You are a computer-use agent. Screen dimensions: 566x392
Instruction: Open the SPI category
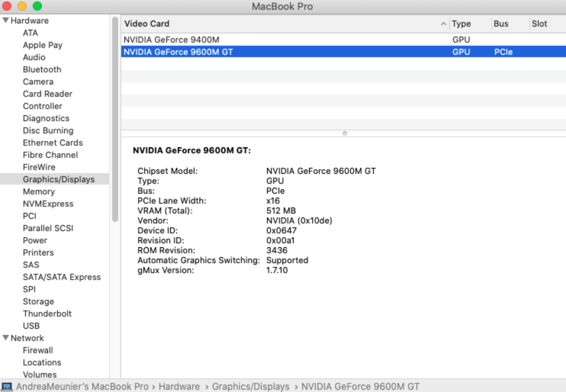pyautogui.click(x=29, y=289)
